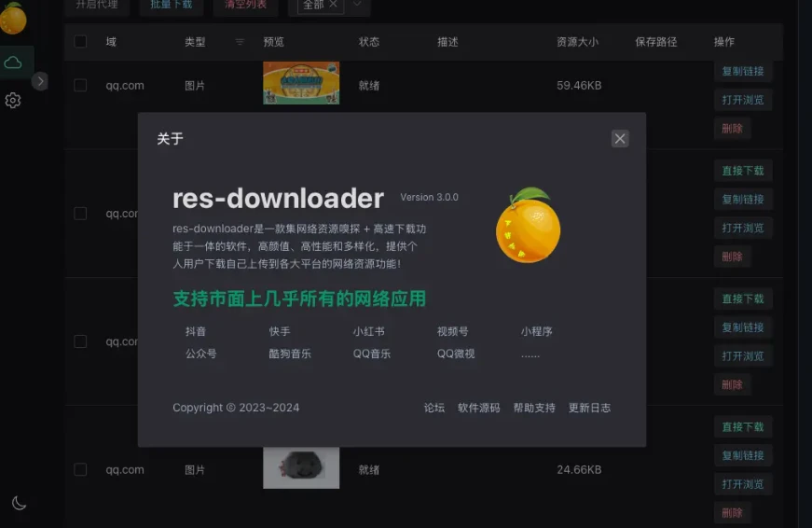Viewport: 812px width, 528px height.
Task: Toggle dark mode moon icon
Action: point(19,504)
